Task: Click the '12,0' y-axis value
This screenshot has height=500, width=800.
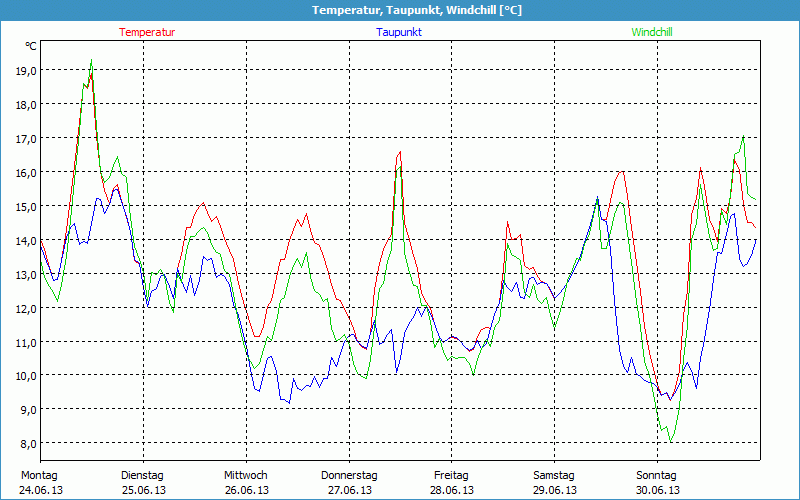Action: [x=26, y=309]
